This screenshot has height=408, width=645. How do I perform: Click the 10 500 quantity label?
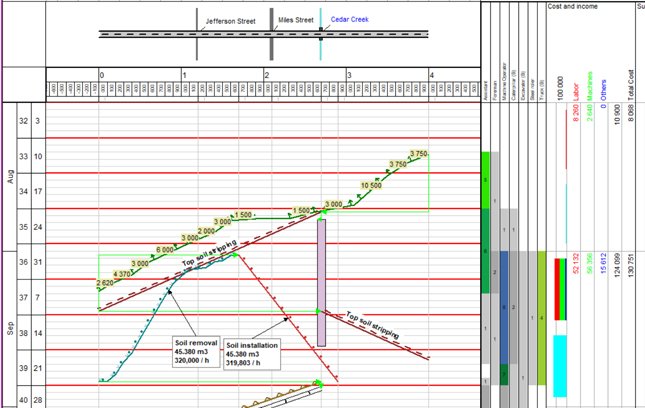(369, 186)
